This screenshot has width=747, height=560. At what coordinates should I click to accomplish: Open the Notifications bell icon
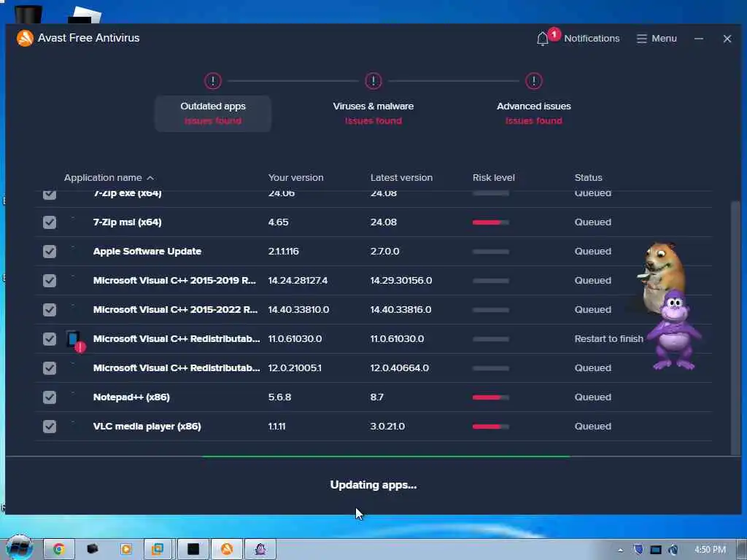coord(542,39)
